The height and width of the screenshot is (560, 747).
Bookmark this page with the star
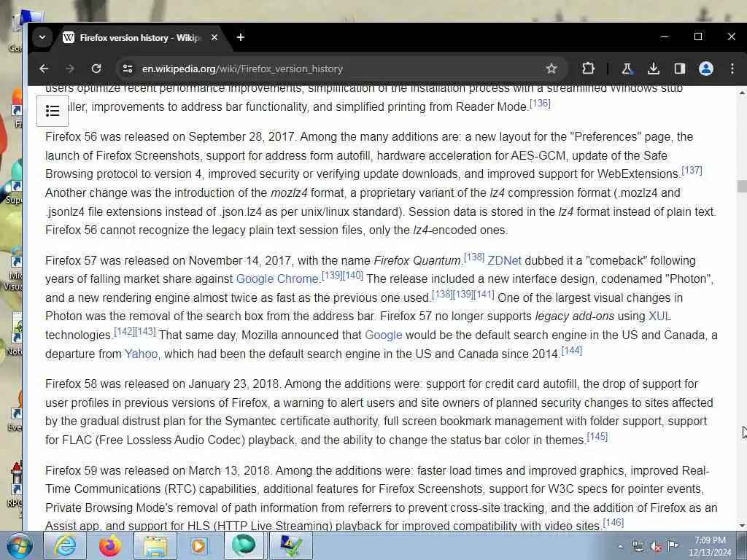551,69
